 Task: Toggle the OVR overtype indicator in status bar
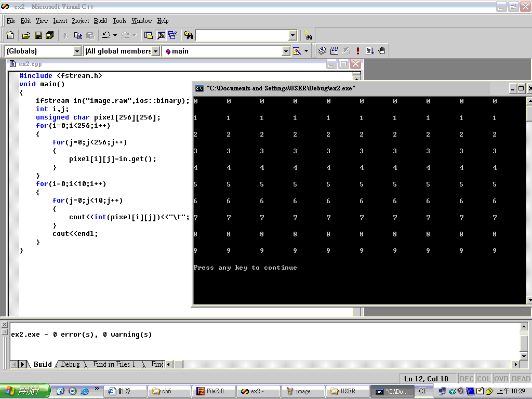tap(501, 379)
